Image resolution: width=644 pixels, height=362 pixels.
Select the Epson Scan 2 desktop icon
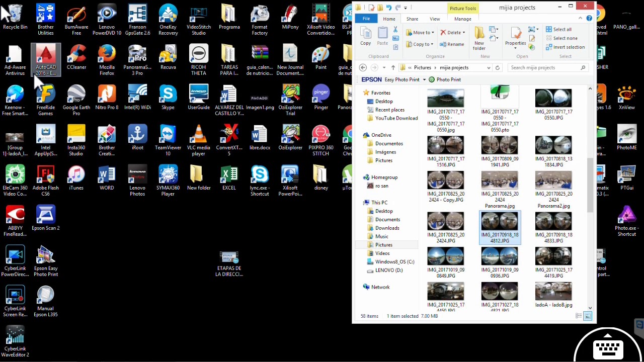pyautogui.click(x=46, y=218)
